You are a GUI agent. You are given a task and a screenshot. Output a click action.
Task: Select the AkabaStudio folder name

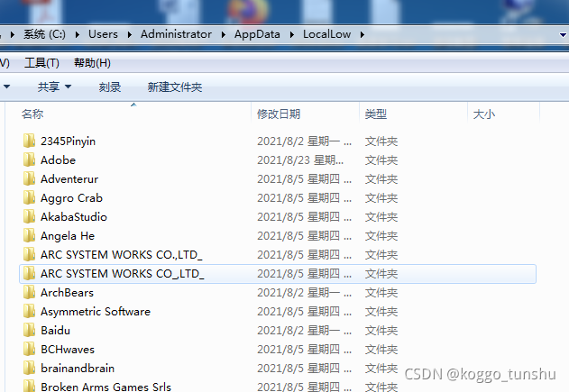click(74, 217)
